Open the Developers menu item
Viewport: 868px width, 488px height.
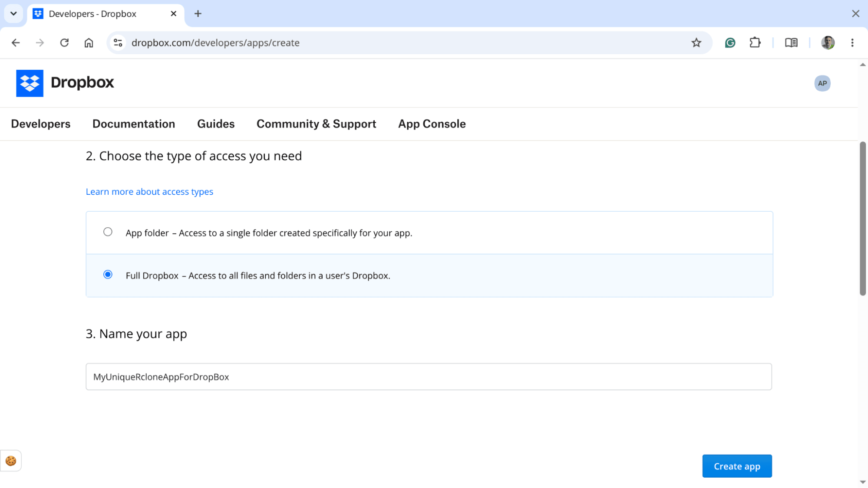(x=41, y=124)
